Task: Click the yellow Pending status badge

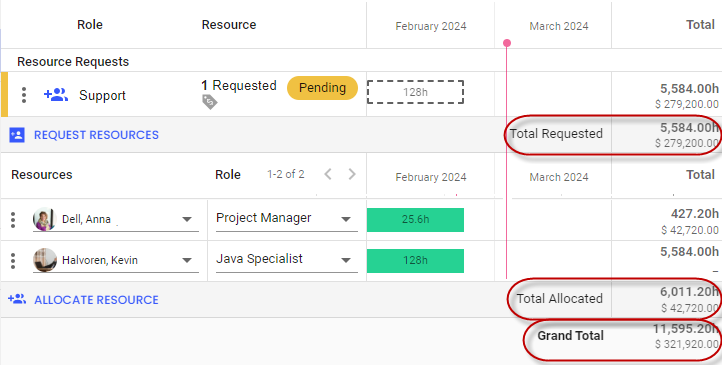Action: (x=322, y=88)
